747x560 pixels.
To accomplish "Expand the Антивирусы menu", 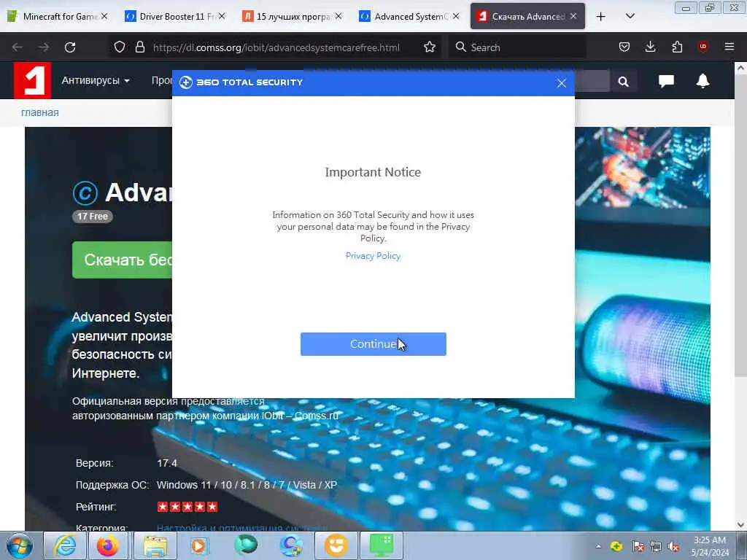I will pyautogui.click(x=96, y=80).
